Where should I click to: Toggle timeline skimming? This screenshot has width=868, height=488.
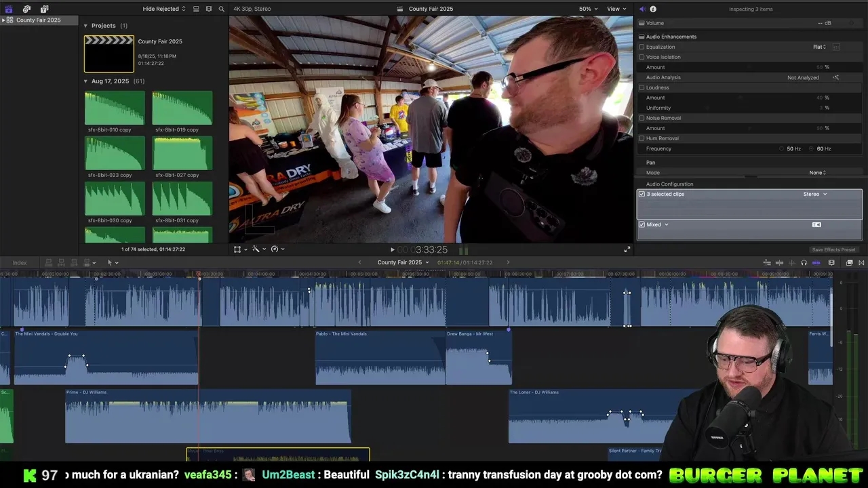[779, 262]
